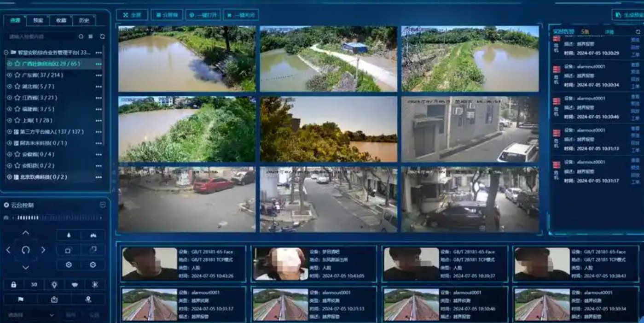The height and width of the screenshot is (323, 644).
Task: Switch to the 收藏 tab
Action: point(61,20)
